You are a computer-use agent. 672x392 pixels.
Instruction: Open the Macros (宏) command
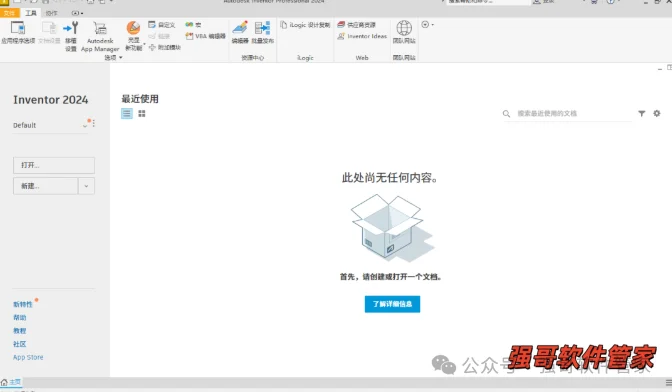pyautogui.click(x=193, y=25)
